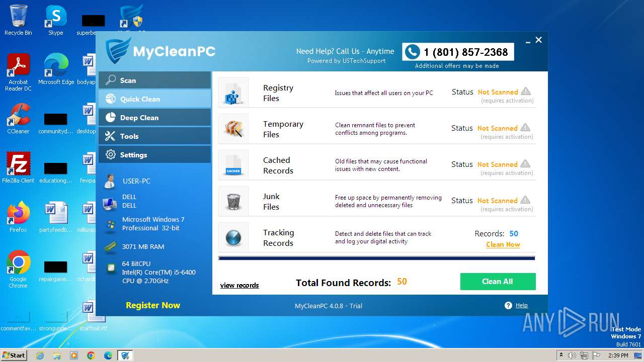This screenshot has width=644, height=362.
Task: Click the Windows 7 logo icon
Action: point(110,225)
